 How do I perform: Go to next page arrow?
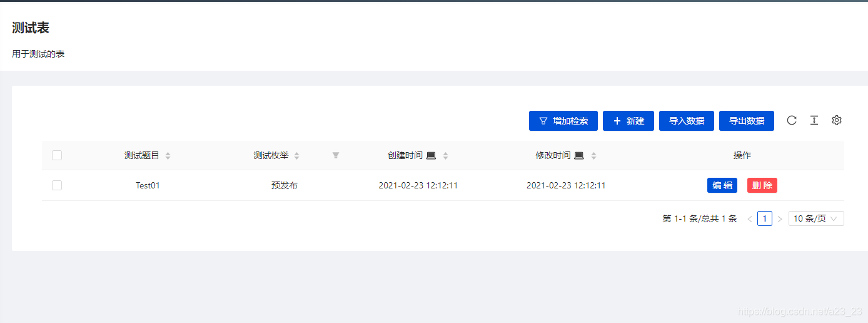tap(780, 218)
